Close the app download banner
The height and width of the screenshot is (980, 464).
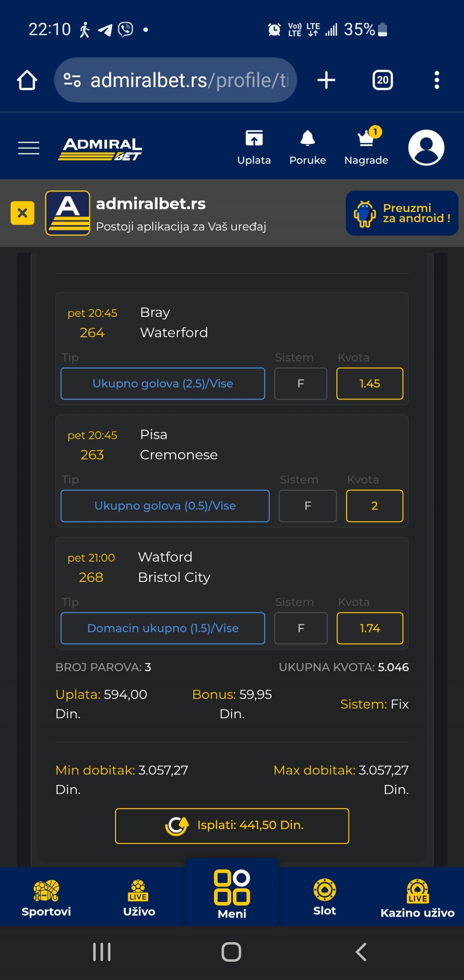click(x=22, y=213)
